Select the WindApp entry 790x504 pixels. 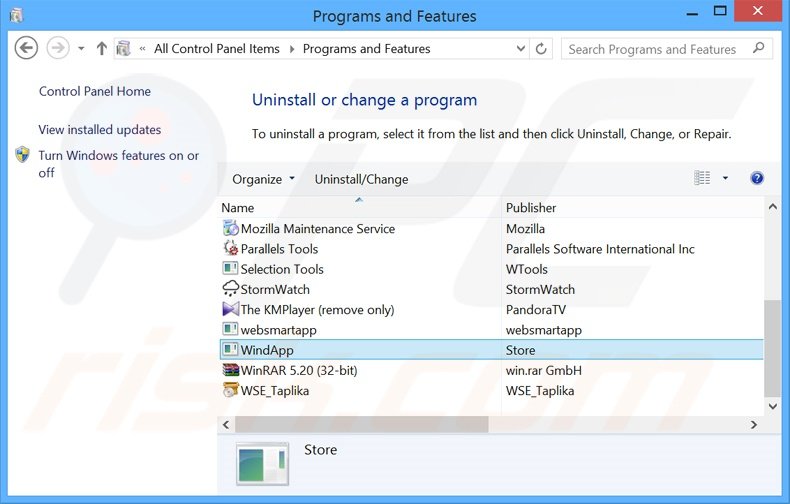267,350
